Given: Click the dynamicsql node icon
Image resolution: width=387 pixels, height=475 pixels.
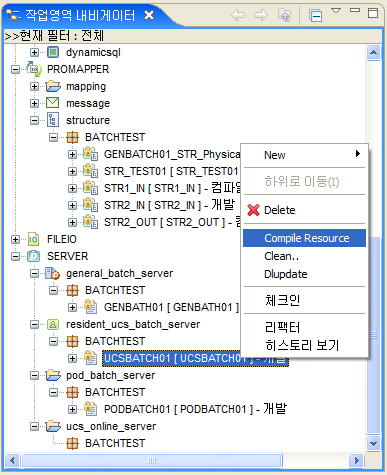Looking at the screenshot, I should 53,52.
